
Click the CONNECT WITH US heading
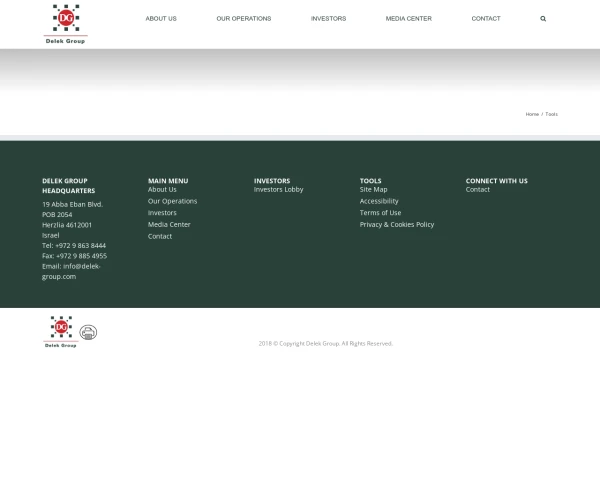497,181
